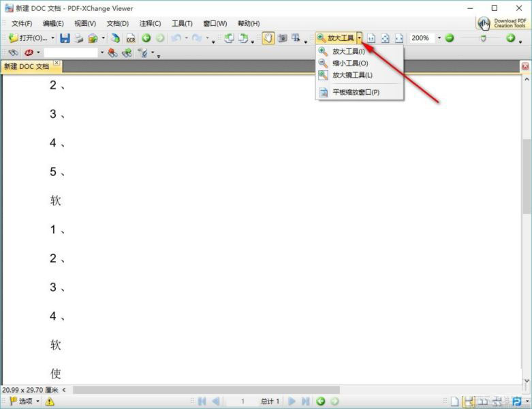Save the document with the floppy disk icon
This screenshot has height=409, width=532.
click(x=65, y=38)
